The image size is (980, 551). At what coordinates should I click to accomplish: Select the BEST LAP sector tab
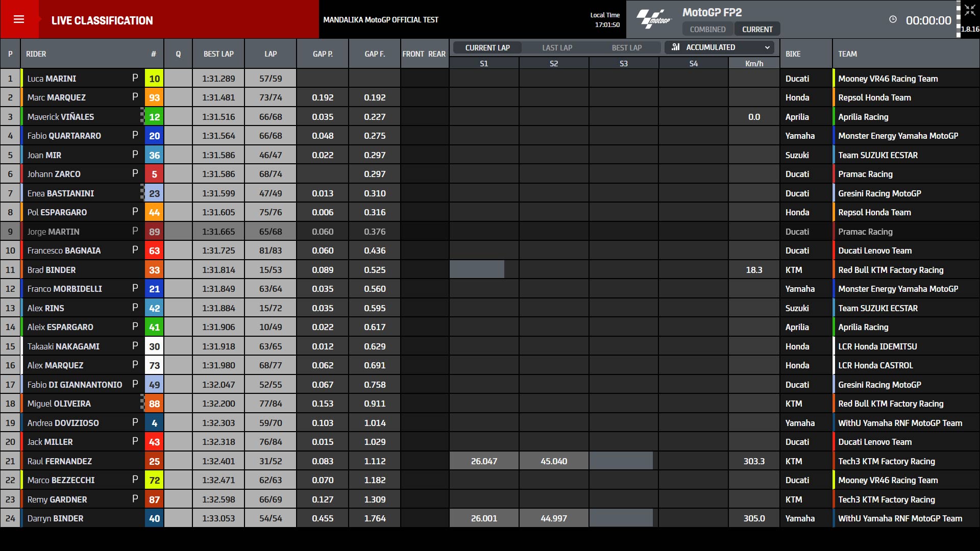(627, 47)
